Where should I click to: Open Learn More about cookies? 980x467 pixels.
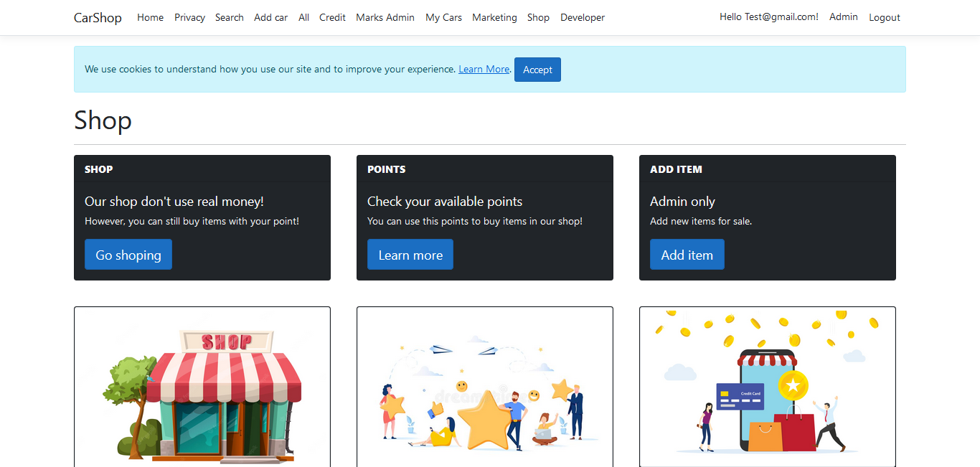point(484,69)
